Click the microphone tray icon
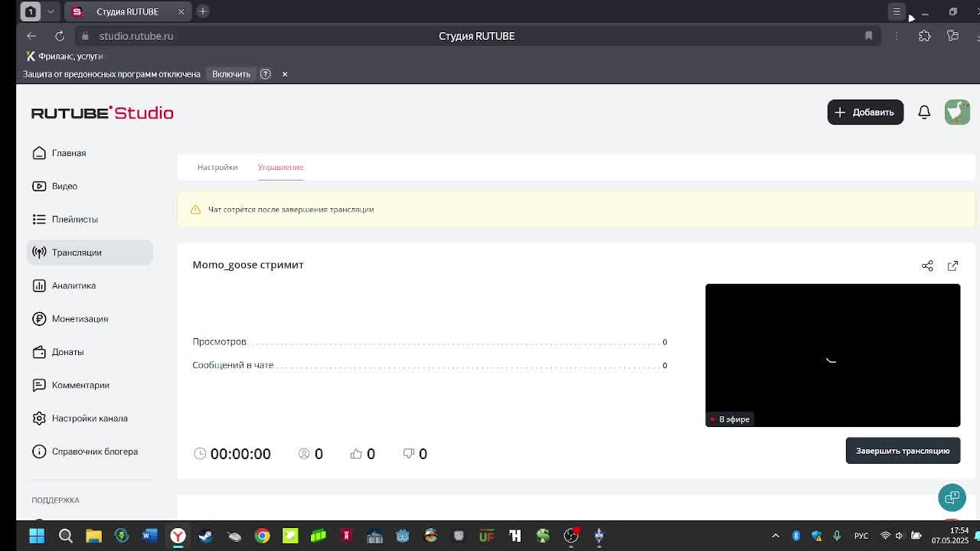This screenshot has width=980, height=551. [837, 536]
